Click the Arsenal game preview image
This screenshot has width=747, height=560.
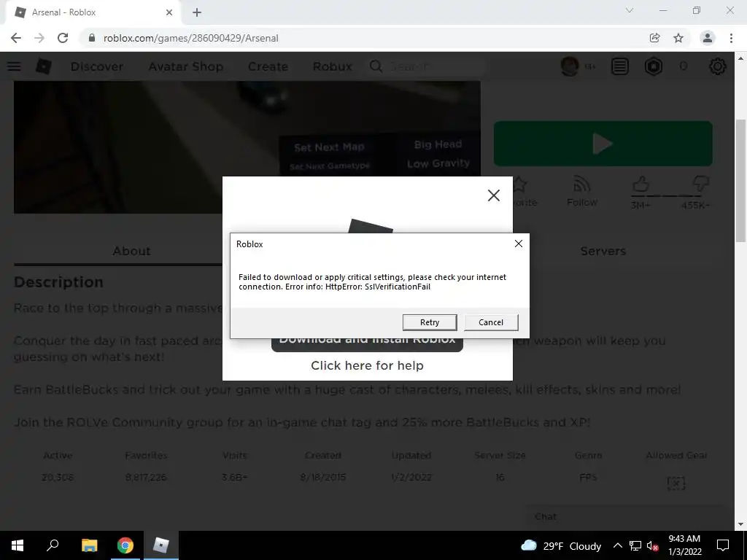point(247,147)
